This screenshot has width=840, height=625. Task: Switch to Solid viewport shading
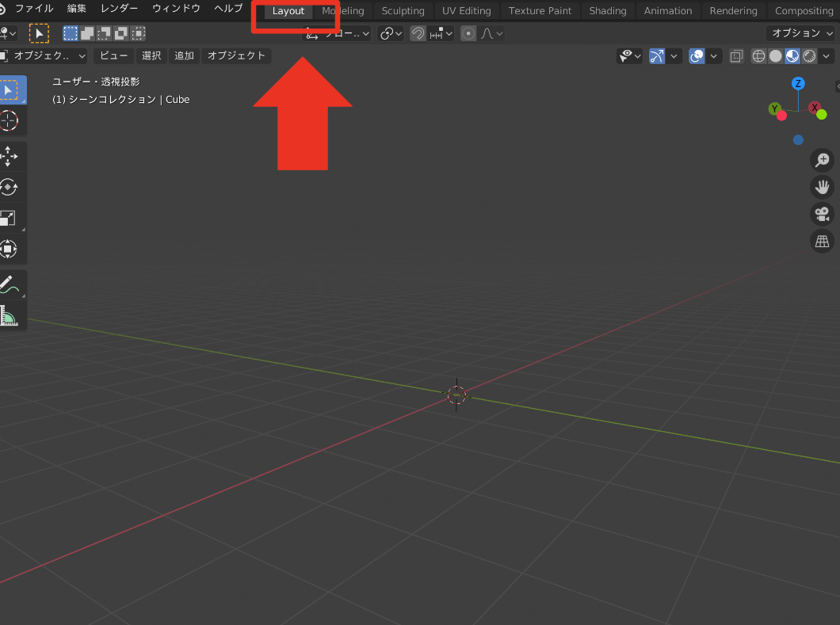pyautogui.click(x=775, y=56)
